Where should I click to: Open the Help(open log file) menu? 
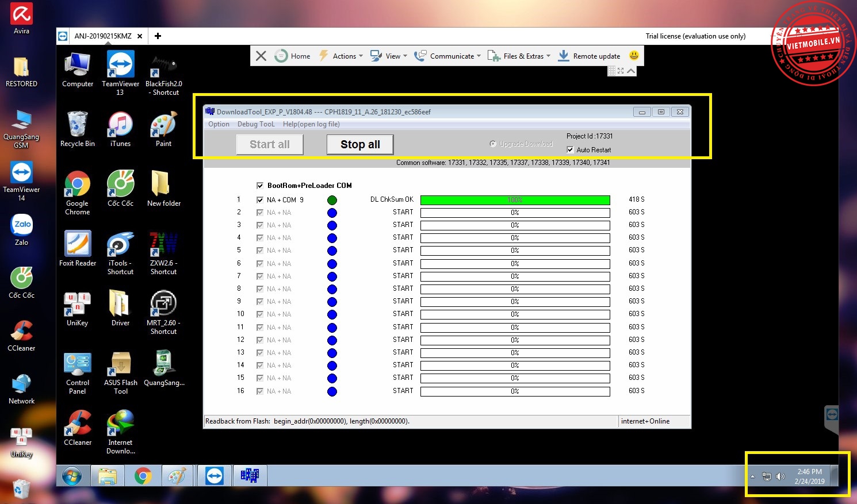311,124
